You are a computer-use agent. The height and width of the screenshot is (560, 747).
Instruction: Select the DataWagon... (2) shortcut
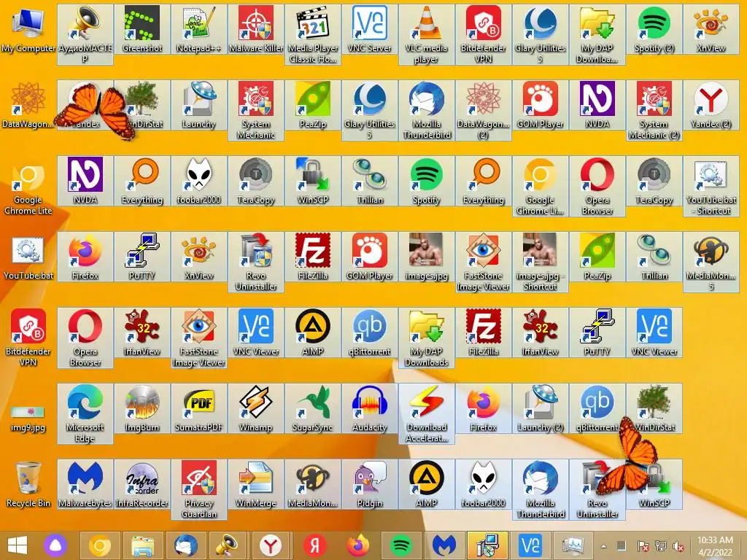(483, 111)
